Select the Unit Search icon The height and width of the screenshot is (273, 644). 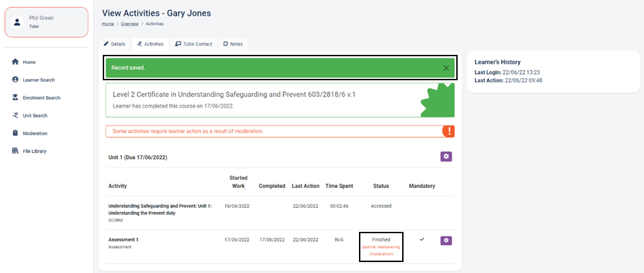point(15,115)
